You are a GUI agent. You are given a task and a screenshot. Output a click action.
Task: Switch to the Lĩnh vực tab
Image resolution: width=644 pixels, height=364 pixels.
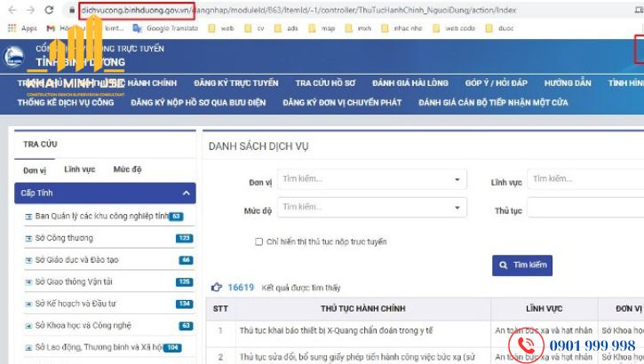tap(80, 170)
